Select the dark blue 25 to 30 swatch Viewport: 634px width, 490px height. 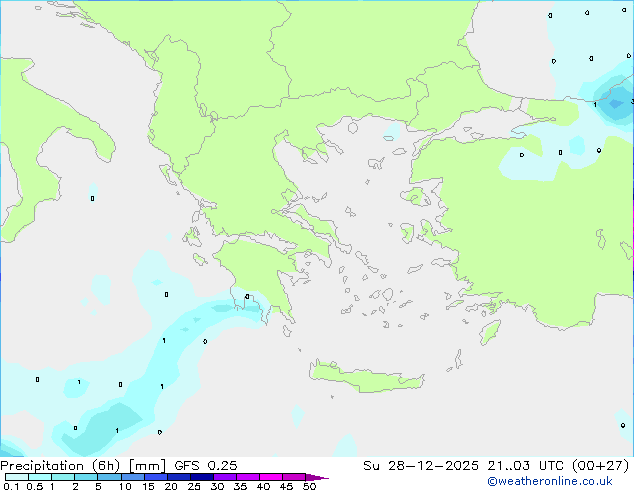point(201,477)
